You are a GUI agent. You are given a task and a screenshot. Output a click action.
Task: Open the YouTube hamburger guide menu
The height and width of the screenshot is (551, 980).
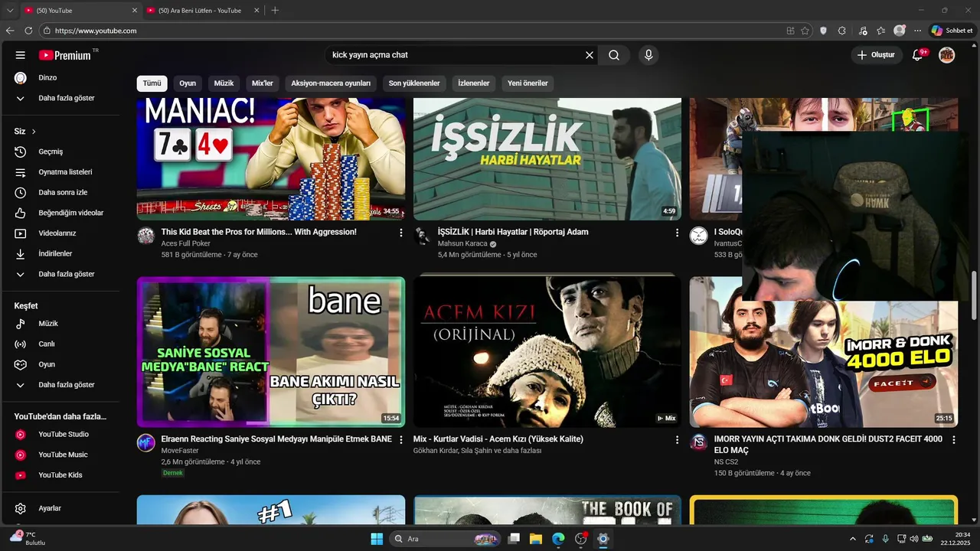coord(21,55)
